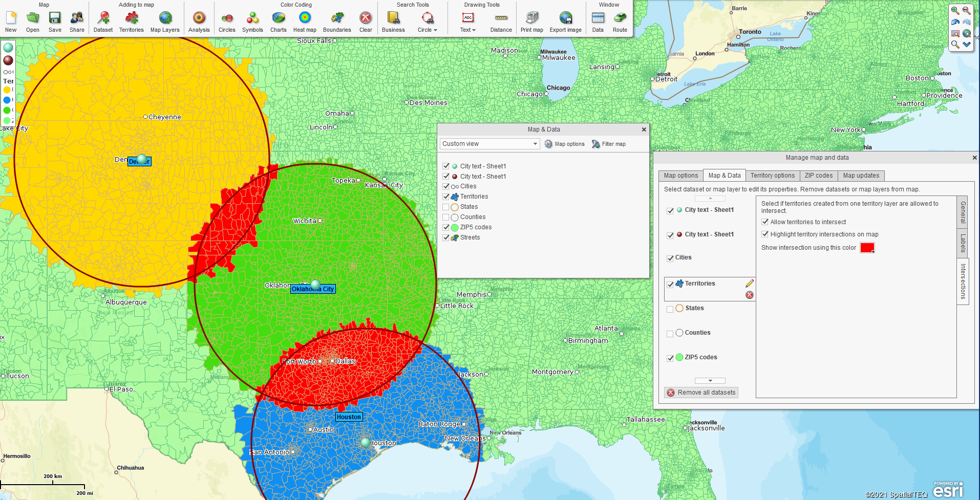Enable Counties layer in Map & Data

pyautogui.click(x=446, y=217)
